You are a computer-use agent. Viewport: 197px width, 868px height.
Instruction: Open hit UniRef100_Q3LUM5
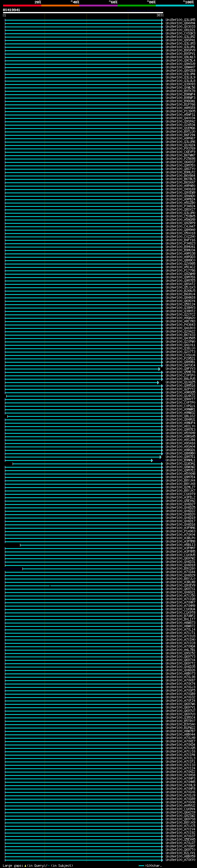point(180,20)
